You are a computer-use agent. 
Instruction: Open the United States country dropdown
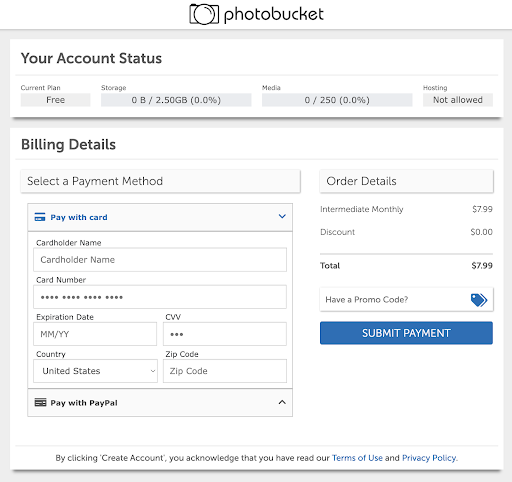click(x=95, y=371)
